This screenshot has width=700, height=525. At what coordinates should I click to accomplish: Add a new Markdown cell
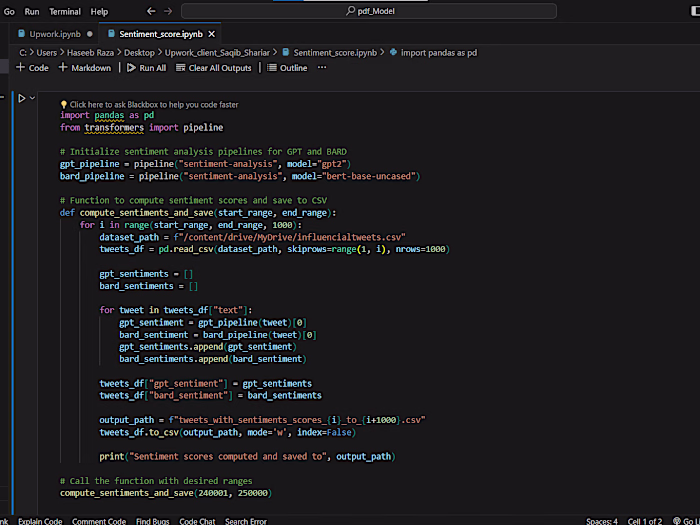pos(85,68)
